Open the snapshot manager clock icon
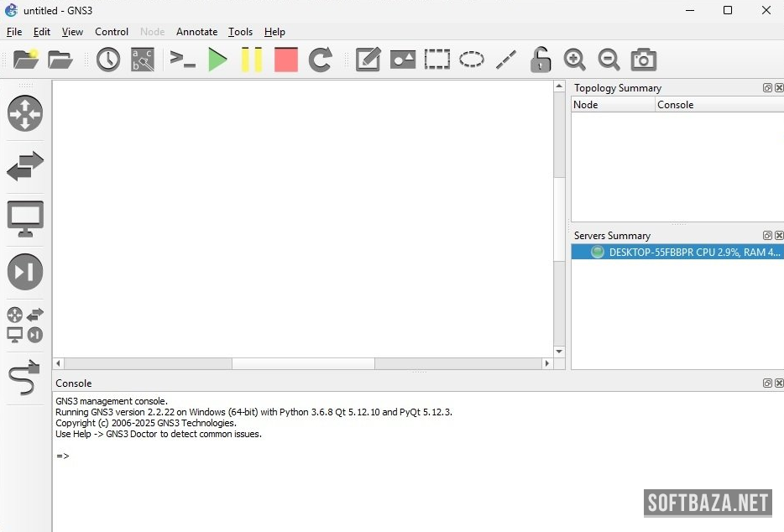This screenshot has width=784, height=532. click(x=108, y=60)
